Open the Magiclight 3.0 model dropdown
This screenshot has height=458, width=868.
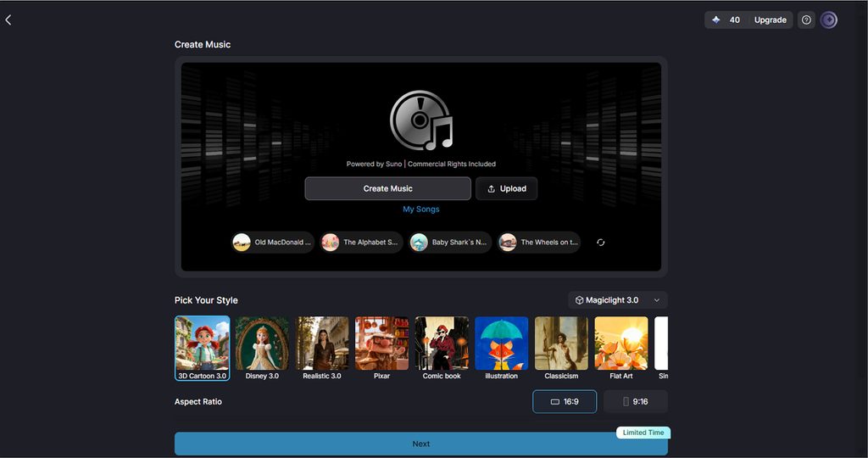tap(618, 300)
